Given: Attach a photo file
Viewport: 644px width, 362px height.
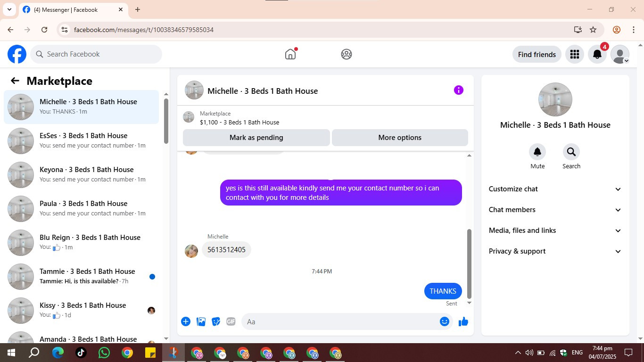Looking at the screenshot, I should tap(201, 321).
